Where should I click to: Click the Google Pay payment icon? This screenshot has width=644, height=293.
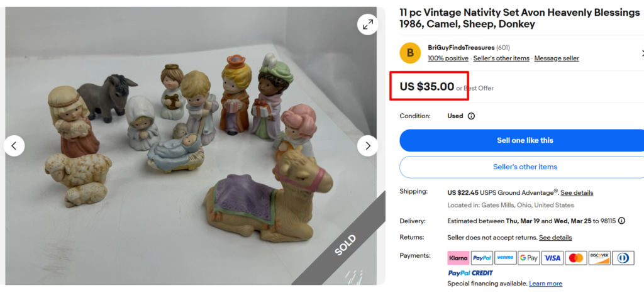528,258
